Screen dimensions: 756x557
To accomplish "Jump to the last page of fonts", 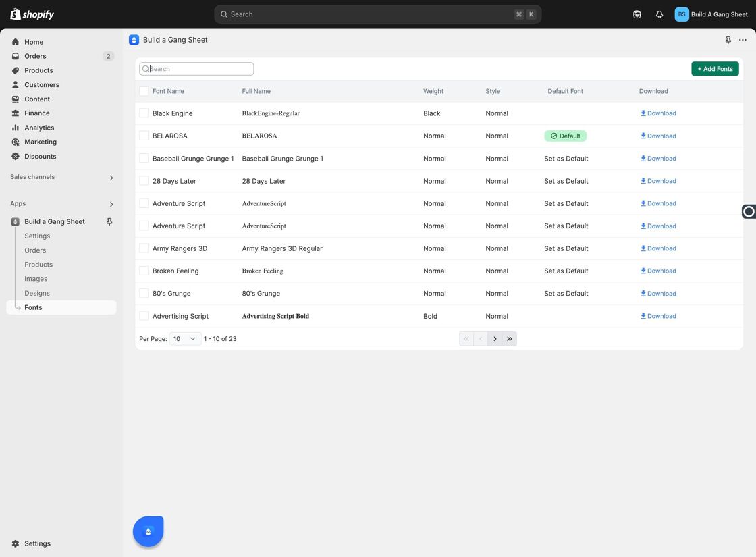I will tap(510, 338).
